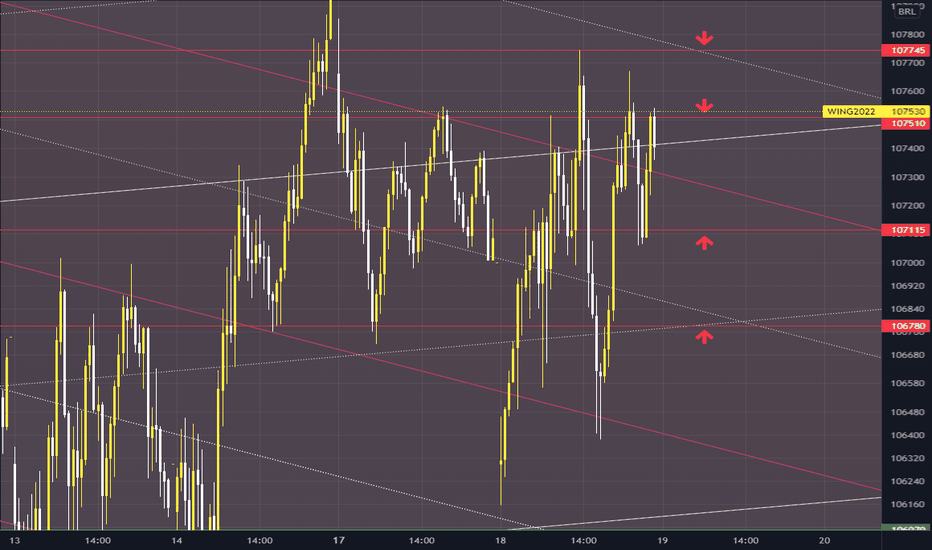Click the 106160 price axis value
This screenshot has width=932, height=550.
[907, 504]
